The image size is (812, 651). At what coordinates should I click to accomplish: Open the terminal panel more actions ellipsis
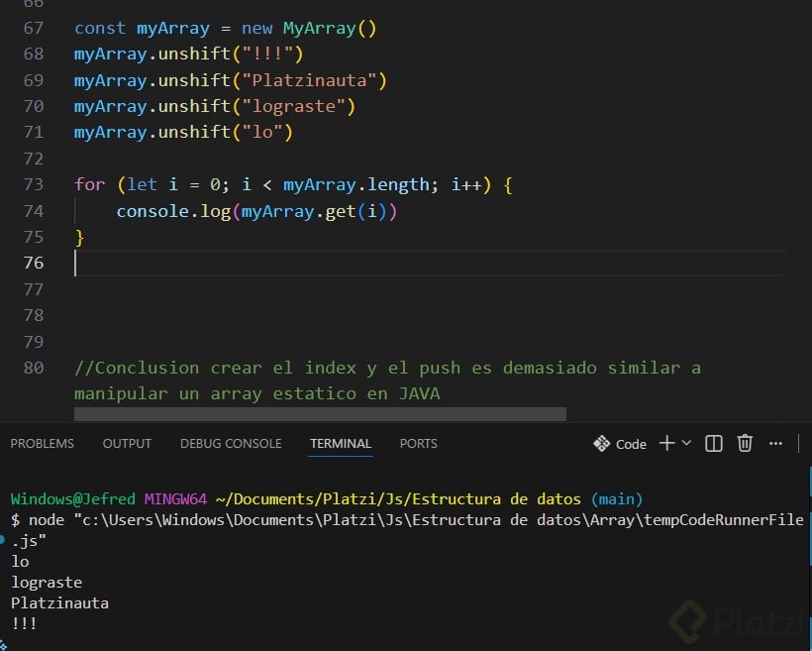click(775, 443)
